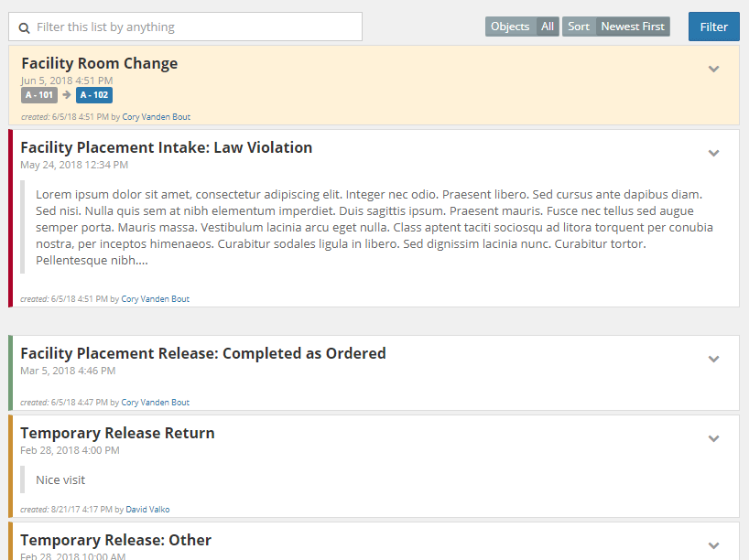Expand the Law Violation intake entry chevron
The width and height of the screenshot is (749, 560).
tap(714, 153)
